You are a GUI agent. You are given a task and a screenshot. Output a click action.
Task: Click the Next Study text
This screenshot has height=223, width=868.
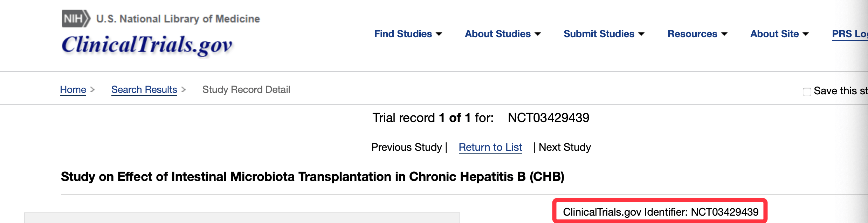pos(565,147)
